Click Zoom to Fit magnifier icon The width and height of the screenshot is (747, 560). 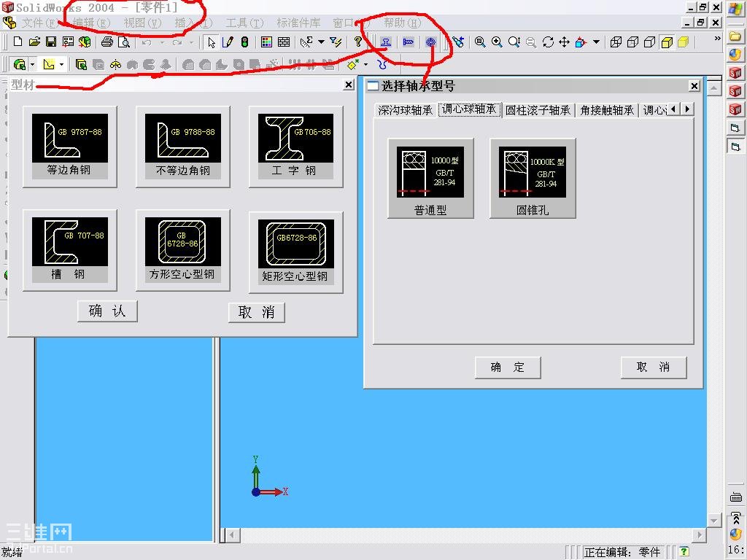480,42
